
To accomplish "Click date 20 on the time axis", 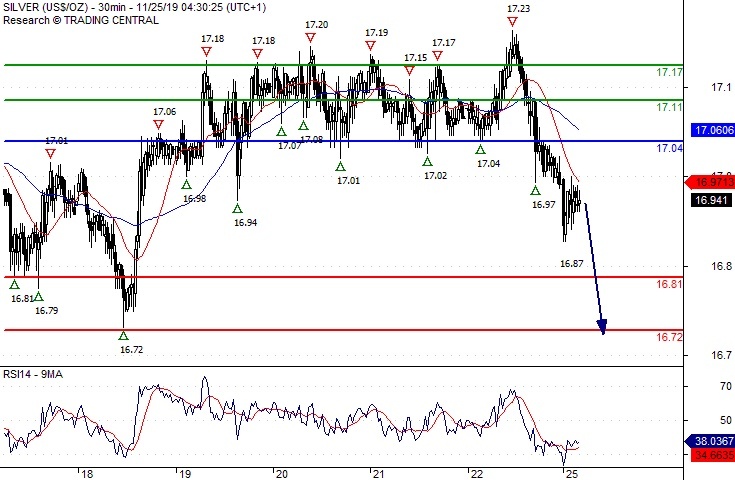I will click(x=282, y=474).
